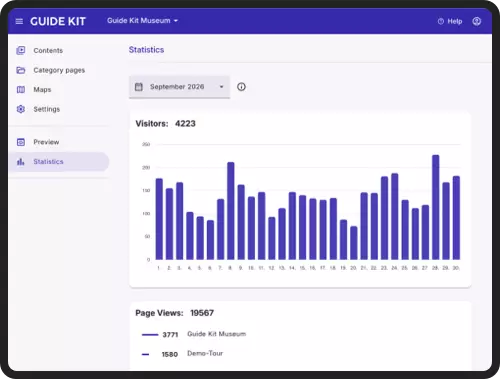500x379 pixels.
Task: Click the calendar icon in month selector
Action: point(139,87)
